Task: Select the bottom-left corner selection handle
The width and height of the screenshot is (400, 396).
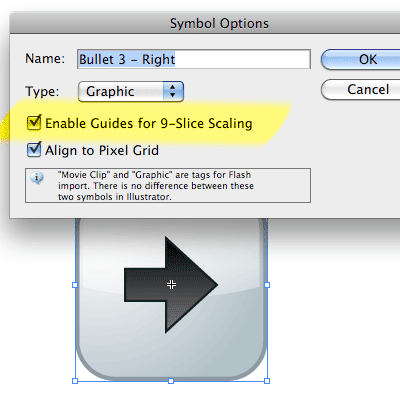Action: click(x=75, y=381)
